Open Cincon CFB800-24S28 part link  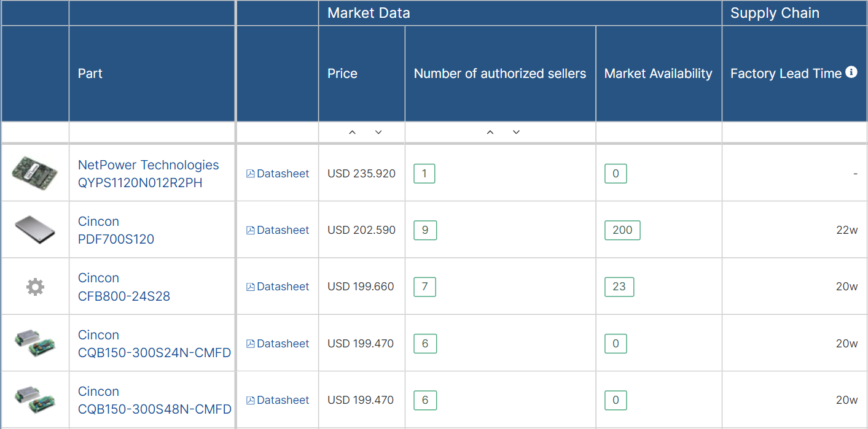pyautogui.click(x=124, y=287)
